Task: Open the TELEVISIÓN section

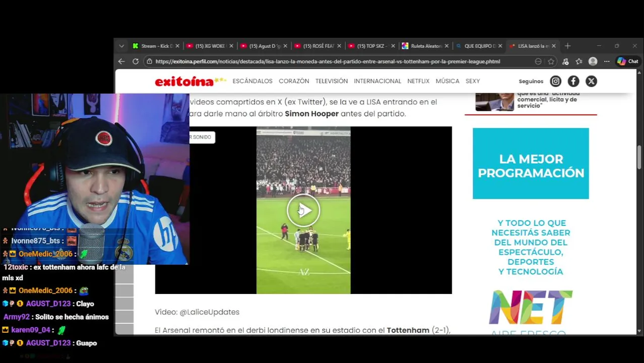Action: point(332,81)
